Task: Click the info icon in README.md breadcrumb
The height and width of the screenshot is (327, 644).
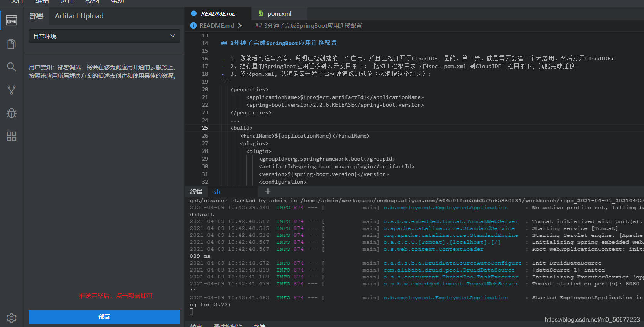Action: 194,25
